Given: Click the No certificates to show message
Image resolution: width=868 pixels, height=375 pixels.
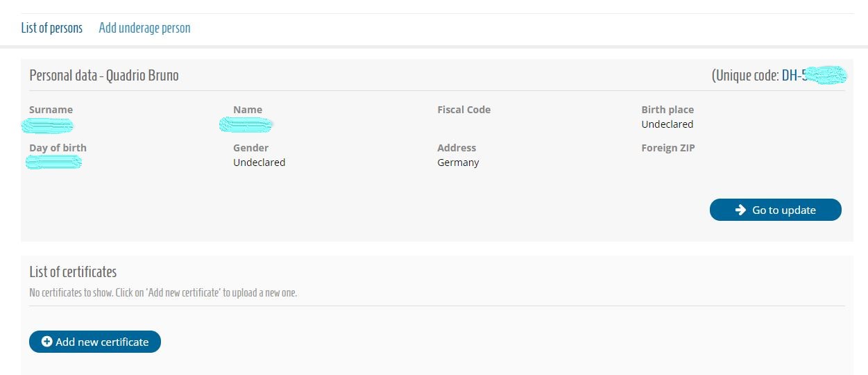Looking at the screenshot, I should click(x=163, y=293).
